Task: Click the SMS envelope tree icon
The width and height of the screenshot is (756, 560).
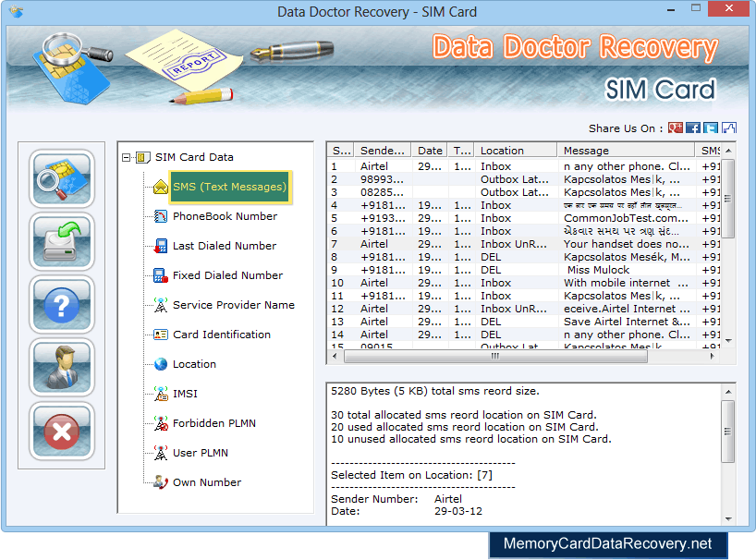Action: click(x=161, y=187)
